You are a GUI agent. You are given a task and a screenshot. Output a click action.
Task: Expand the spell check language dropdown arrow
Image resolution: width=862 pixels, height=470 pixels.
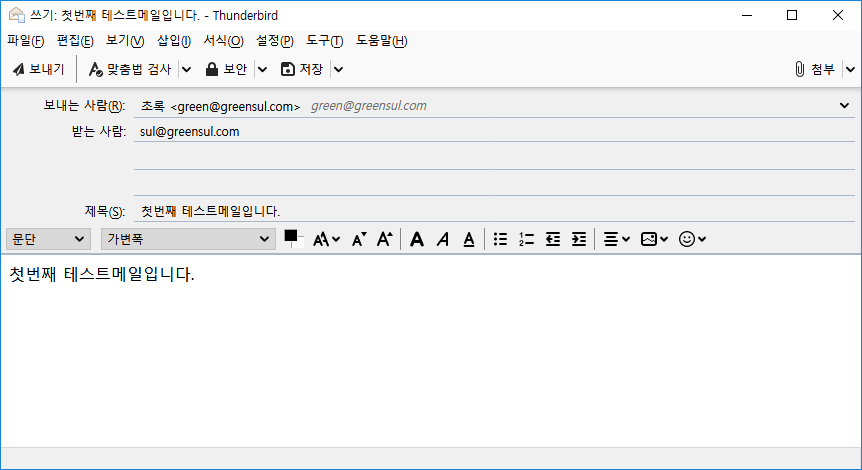(186, 69)
